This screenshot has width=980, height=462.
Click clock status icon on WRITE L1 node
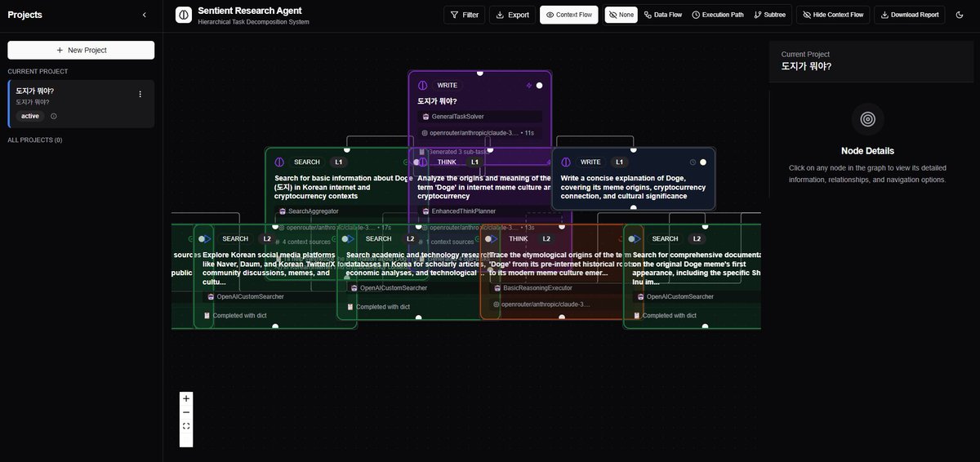point(693,162)
